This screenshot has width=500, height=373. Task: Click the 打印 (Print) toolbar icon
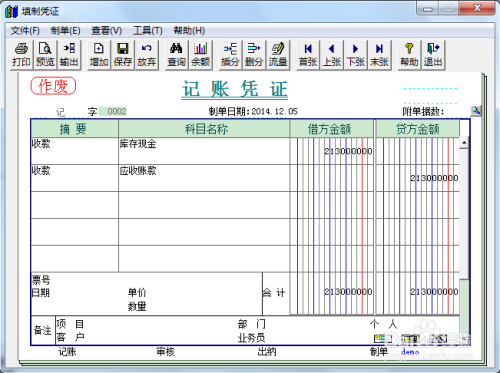[22, 55]
